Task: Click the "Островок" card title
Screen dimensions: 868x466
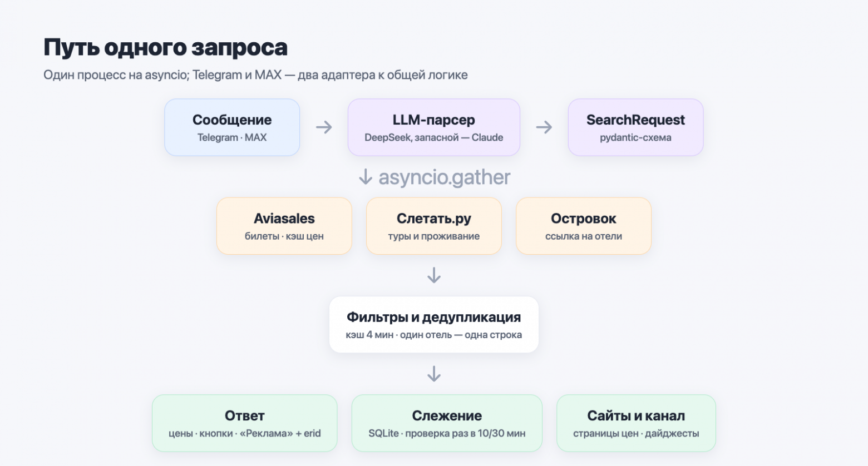Action: 584,219
